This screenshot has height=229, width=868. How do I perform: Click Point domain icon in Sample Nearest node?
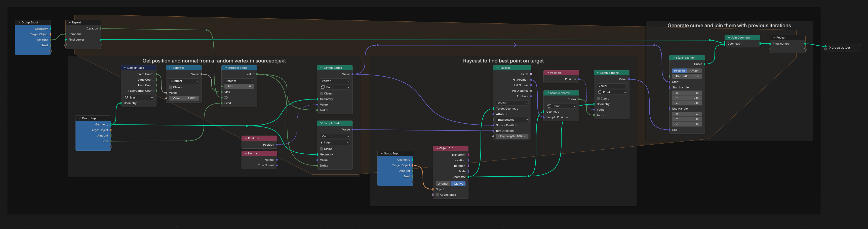[x=549, y=106]
